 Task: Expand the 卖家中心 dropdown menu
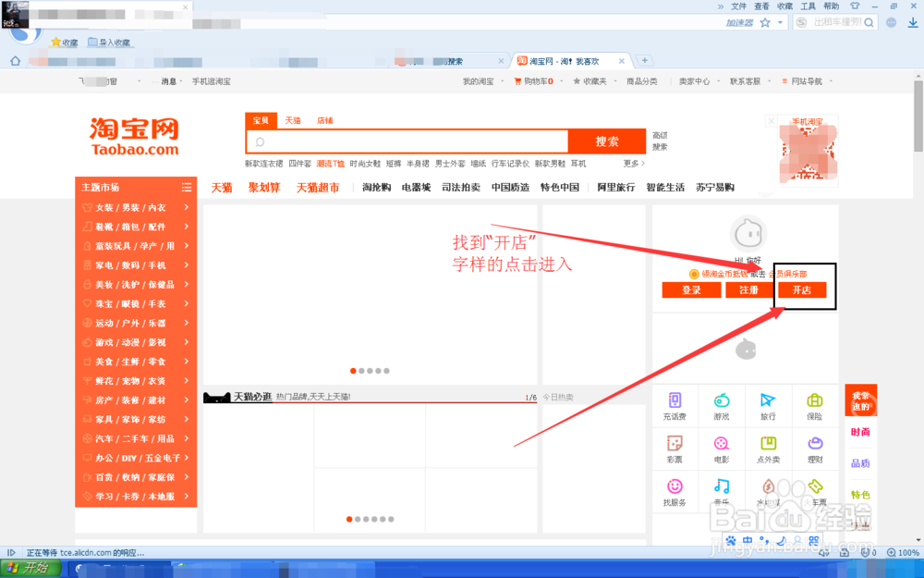coord(696,80)
